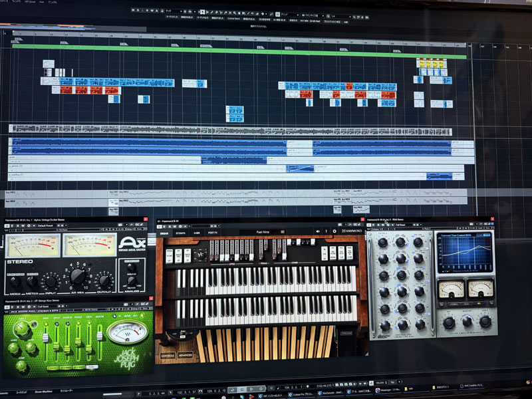The height and width of the screenshot is (399, 532).
Task: Click the RS56 EQ curve display
Action: 464,253
